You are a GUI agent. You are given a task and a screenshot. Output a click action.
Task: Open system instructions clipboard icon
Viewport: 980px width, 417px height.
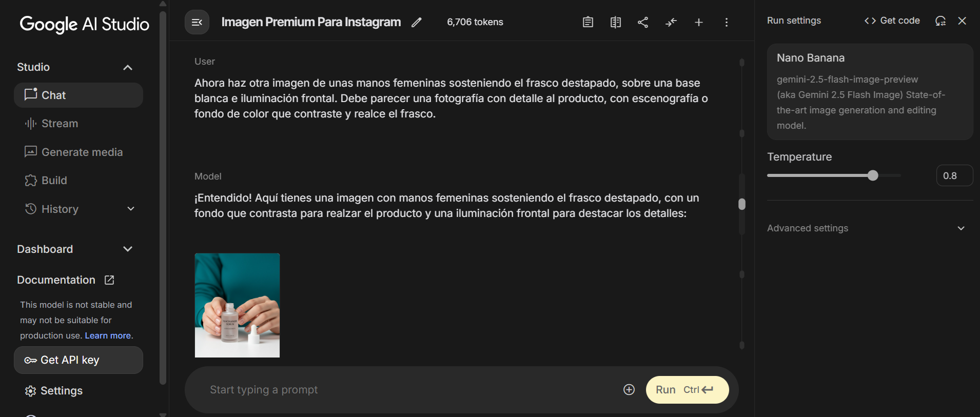tap(588, 22)
